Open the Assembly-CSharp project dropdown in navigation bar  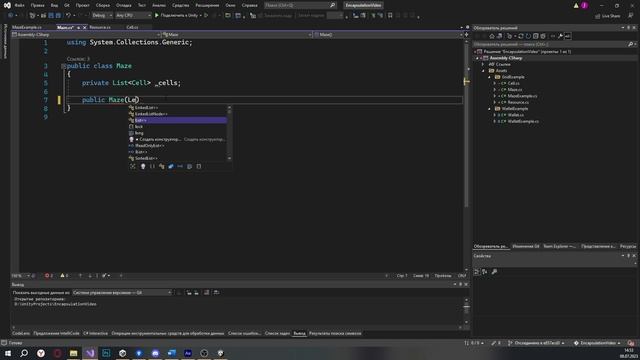(x=86, y=35)
